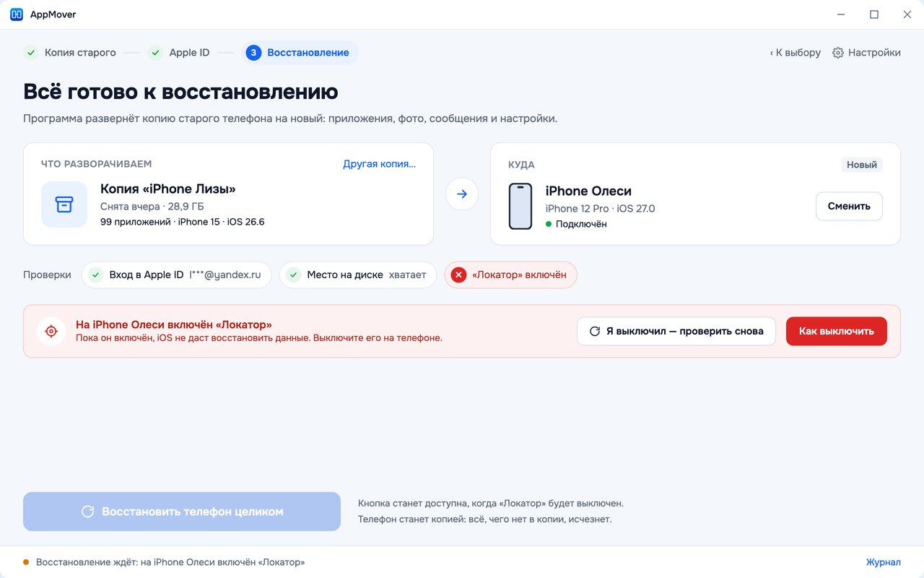Click the red cross icon on Локатор chip
The height and width of the screenshot is (578, 924).
[458, 275]
